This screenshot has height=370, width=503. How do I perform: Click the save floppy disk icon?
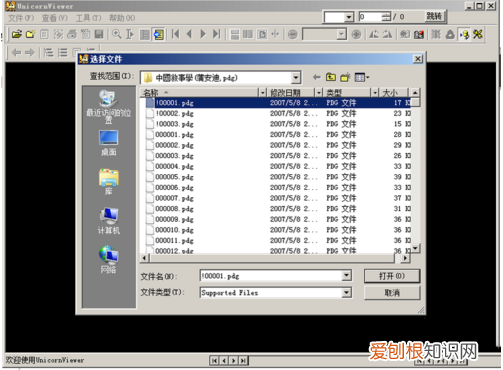pos(99,34)
